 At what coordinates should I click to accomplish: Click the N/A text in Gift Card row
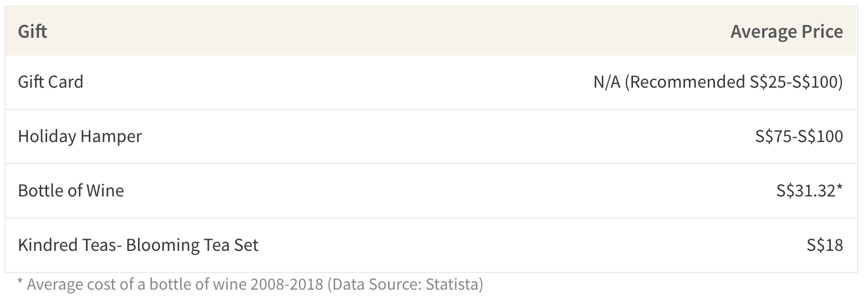[x=607, y=82]
